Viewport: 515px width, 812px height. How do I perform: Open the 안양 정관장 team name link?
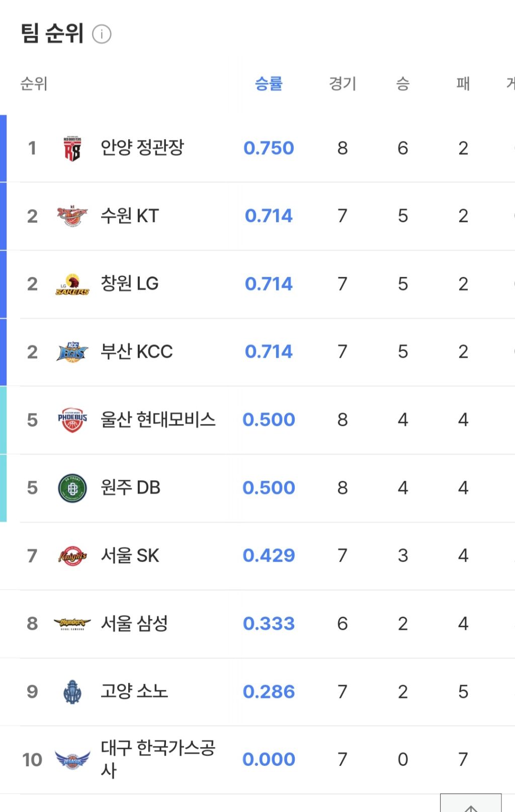142,148
